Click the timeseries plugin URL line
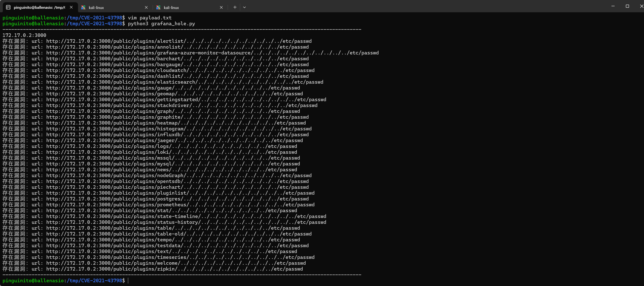This screenshot has width=644, height=286. (159, 257)
